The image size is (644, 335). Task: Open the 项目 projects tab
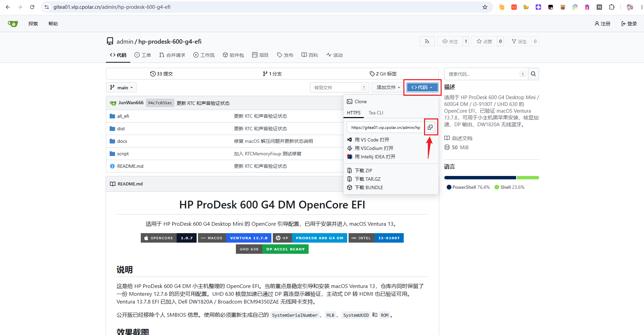tap(260, 55)
